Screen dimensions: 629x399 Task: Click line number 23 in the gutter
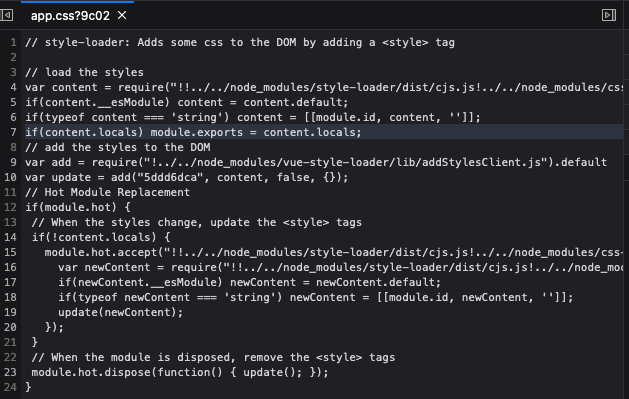point(10,372)
